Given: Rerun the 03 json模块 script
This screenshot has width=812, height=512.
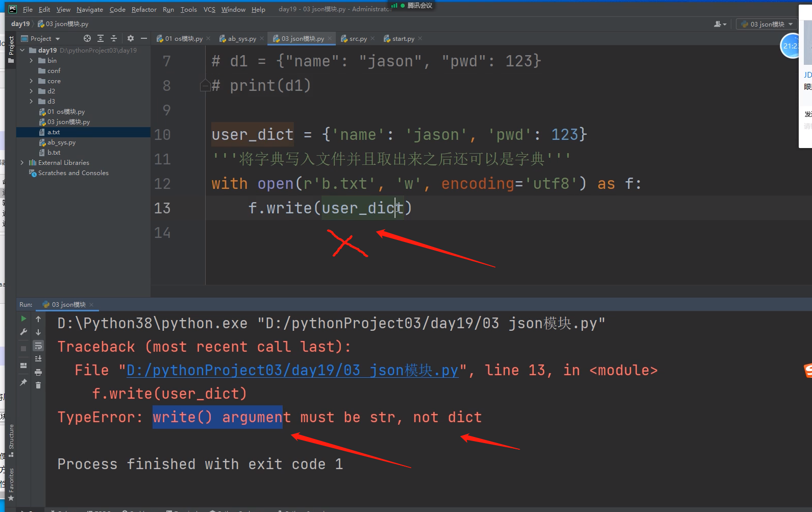Looking at the screenshot, I should [23, 319].
